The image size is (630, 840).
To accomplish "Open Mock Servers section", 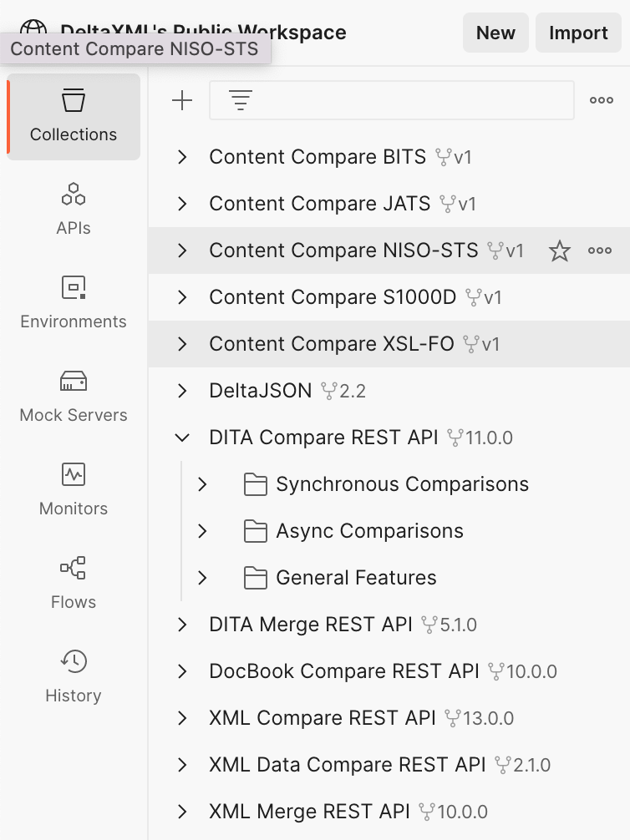I will pyautogui.click(x=74, y=396).
